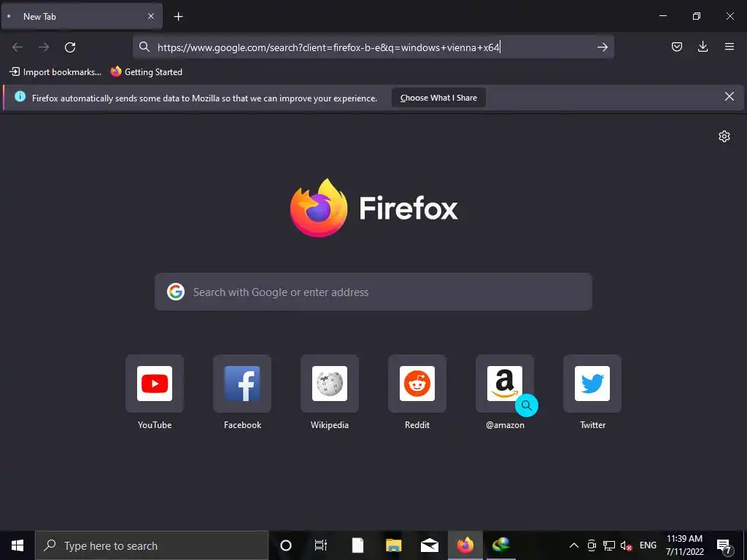Show hidden system tray icons chevron
Image resolution: width=747 pixels, height=560 pixels.
pos(574,545)
